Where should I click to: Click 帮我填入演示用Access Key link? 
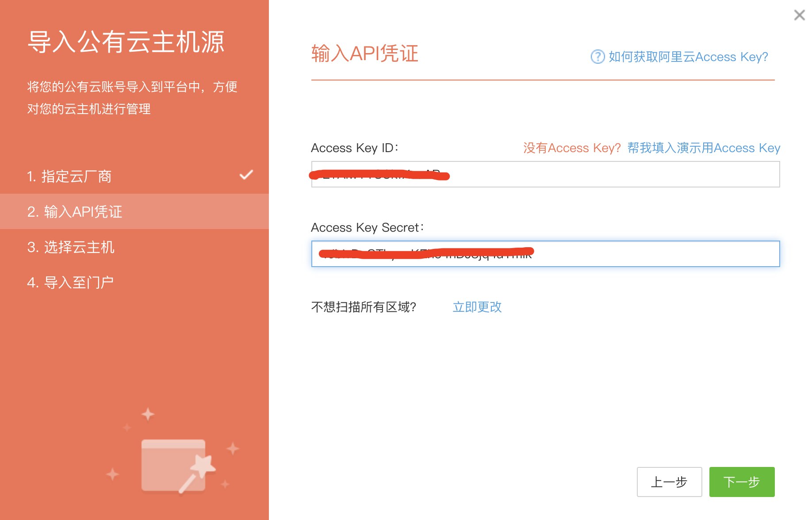pos(704,148)
